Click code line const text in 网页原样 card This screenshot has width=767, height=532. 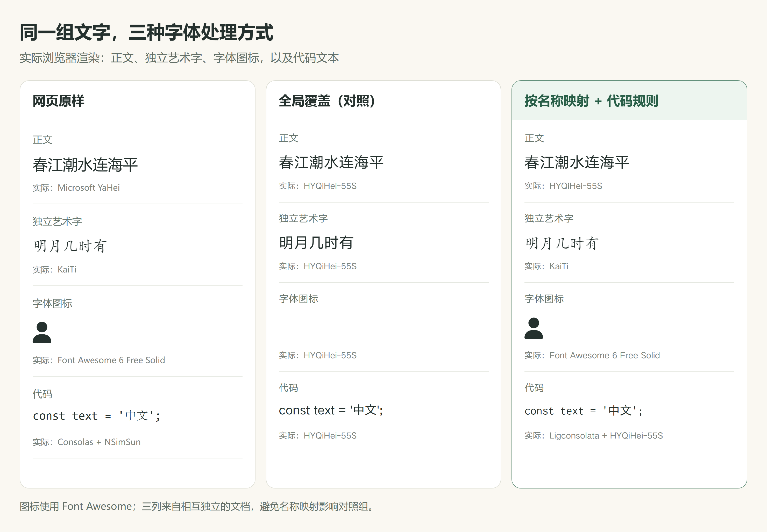click(x=97, y=416)
